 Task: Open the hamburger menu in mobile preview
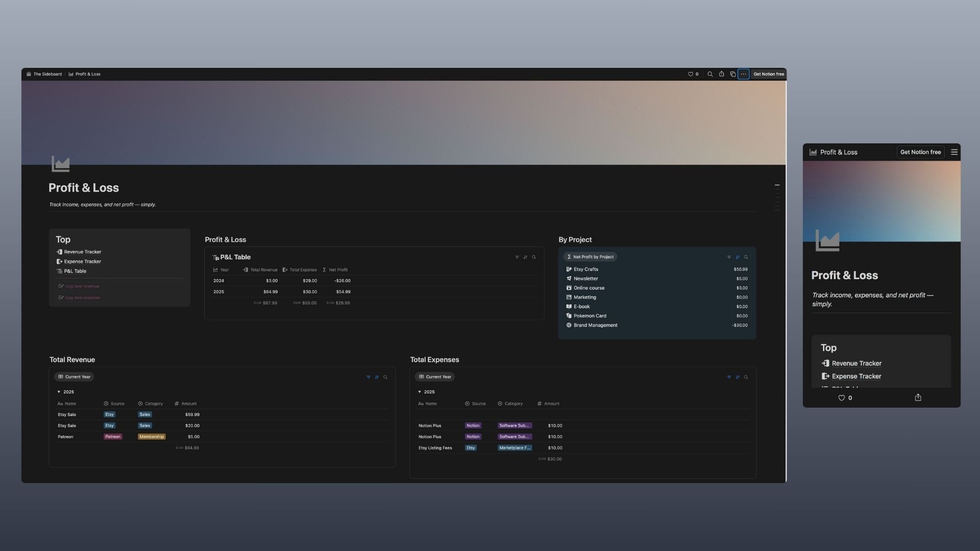(954, 152)
